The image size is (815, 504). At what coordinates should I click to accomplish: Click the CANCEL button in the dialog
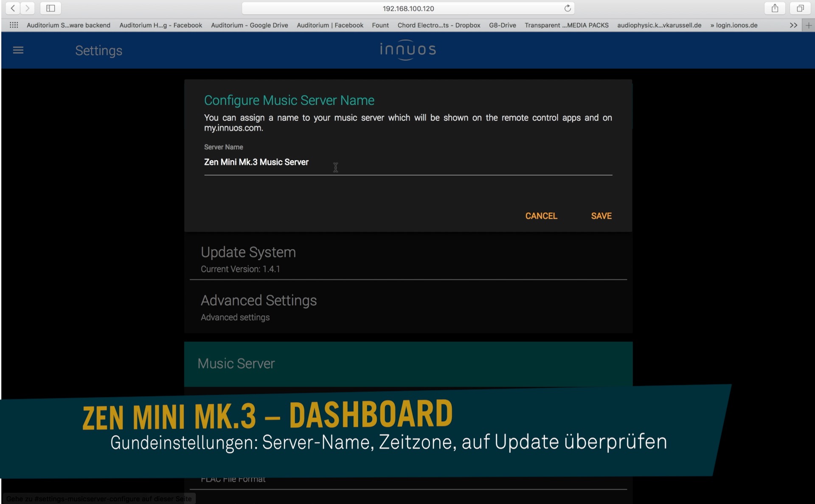coord(541,216)
